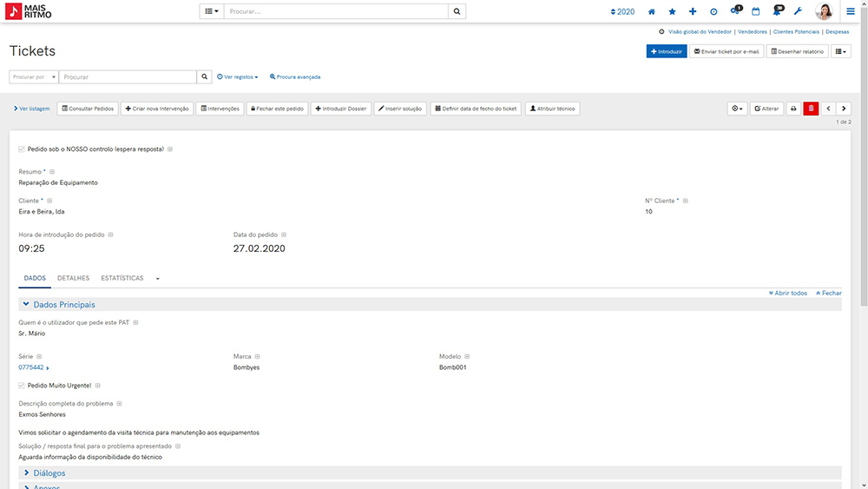Click the plus icon in top bar
This screenshot has width=868, height=489.
click(693, 11)
